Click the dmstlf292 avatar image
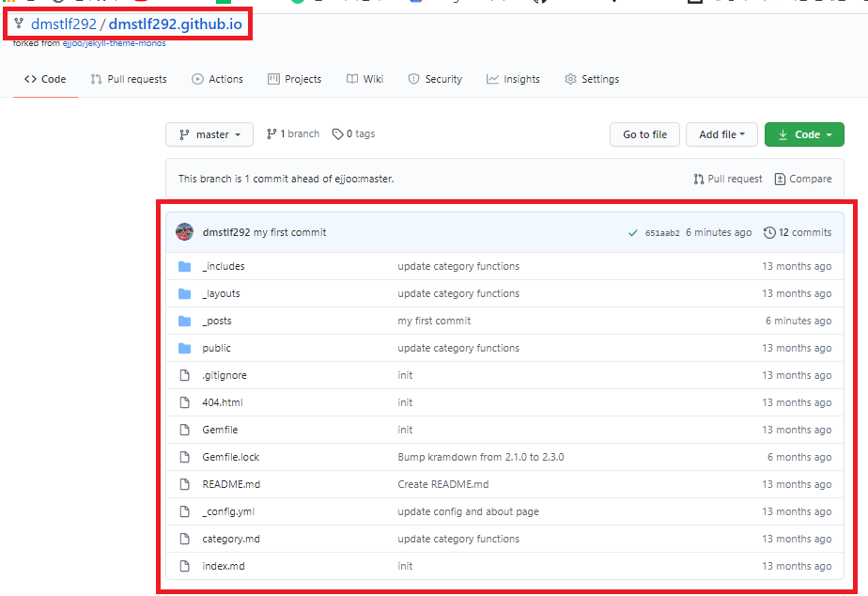The height and width of the screenshot is (596, 868). pyautogui.click(x=184, y=232)
